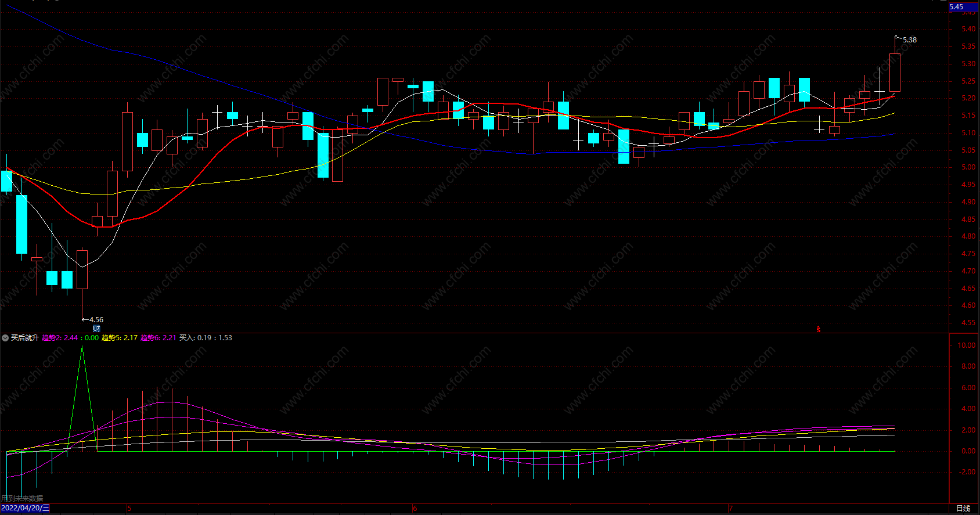980x515 pixels.
Task: Click month 5 marker on time axis
Action: pos(129,509)
